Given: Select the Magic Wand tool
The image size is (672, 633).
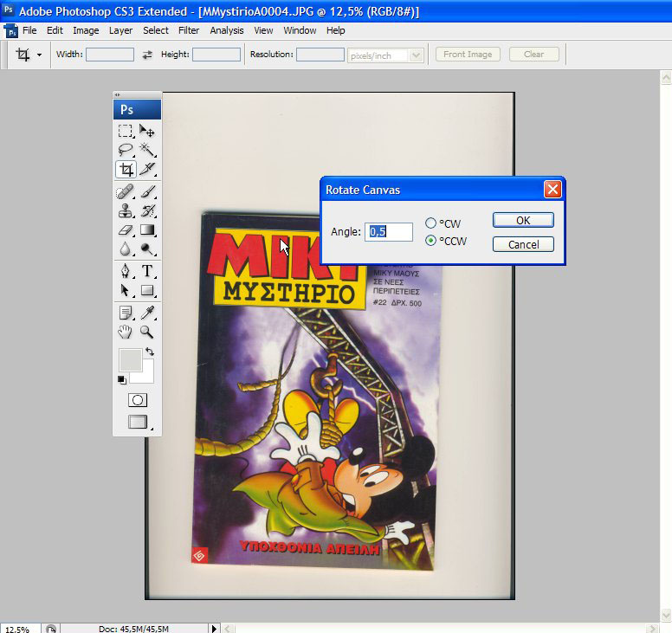Looking at the screenshot, I should tap(147, 150).
